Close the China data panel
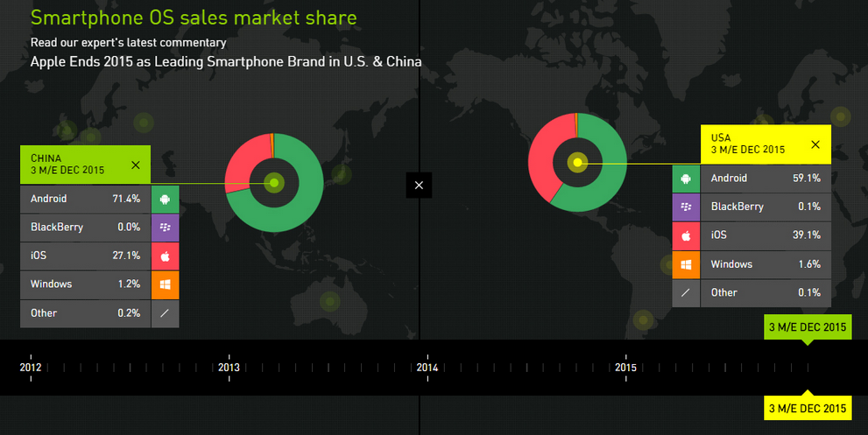This screenshot has height=435, width=868. (x=136, y=165)
